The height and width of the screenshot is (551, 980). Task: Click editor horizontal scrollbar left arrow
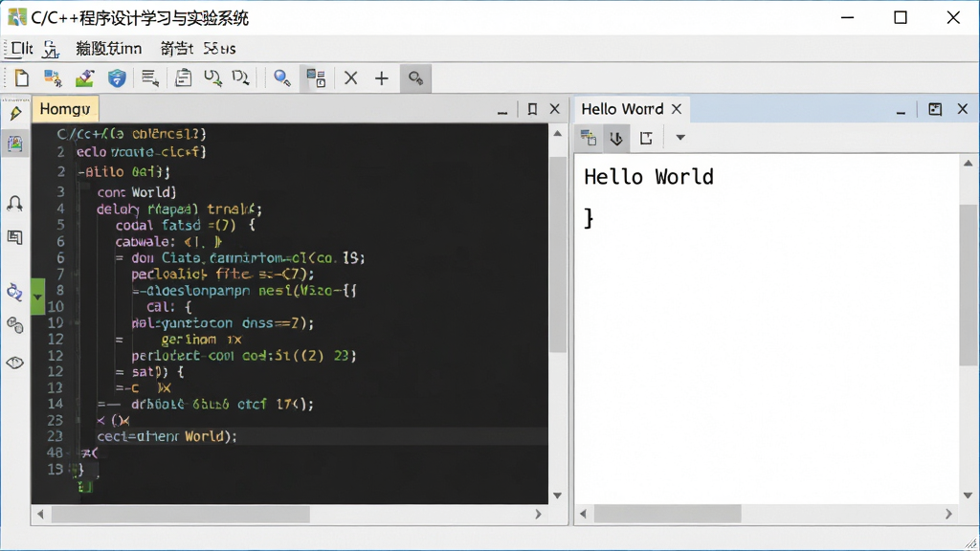pos(40,514)
